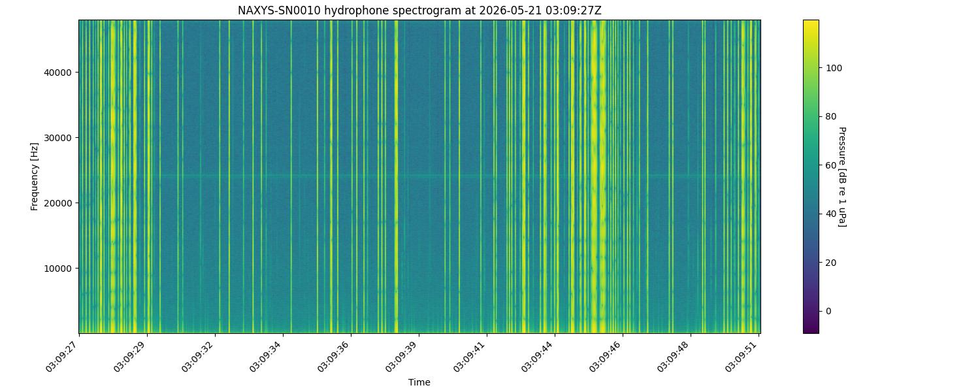The width and height of the screenshot is (980, 392).
Task: Click the faint horizontal line near 24000 Hz
Action: (x=419, y=176)
